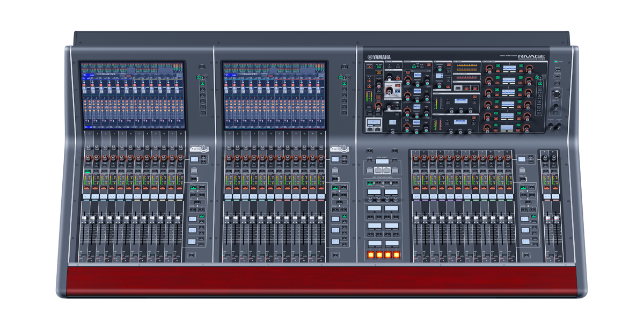Toggle the blue key in the Silk section
Screen dimensions: 644x322
[x=397, y=91]
